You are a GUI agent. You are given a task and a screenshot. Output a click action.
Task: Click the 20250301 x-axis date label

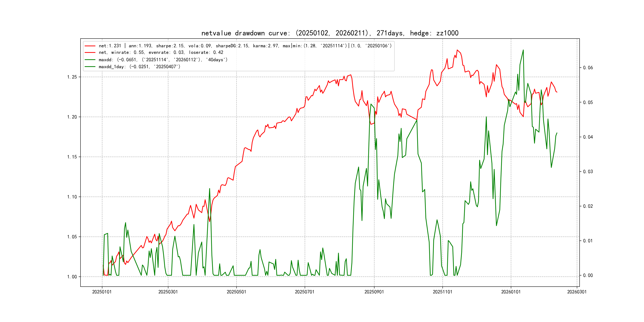click(168, 292)
